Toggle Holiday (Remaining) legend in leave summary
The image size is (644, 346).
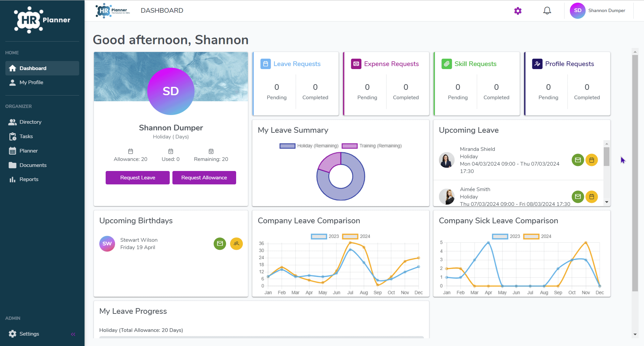tap(309, 146)
